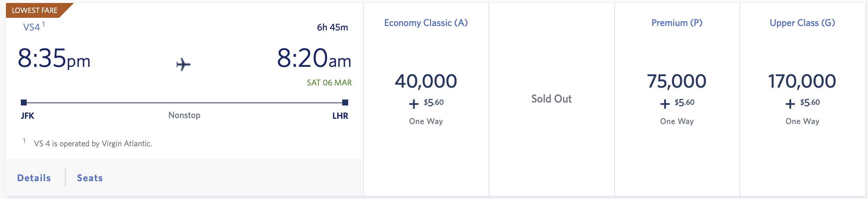Image resolution: width=868 pixels, height=199 pixels.
Task: Click plus icon under 170,000 miles
Action: click(790, 104)
